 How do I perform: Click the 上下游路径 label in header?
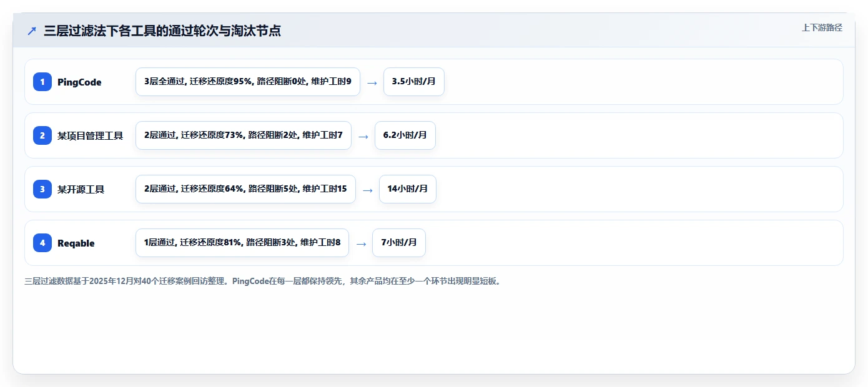(x=822, y=27)
